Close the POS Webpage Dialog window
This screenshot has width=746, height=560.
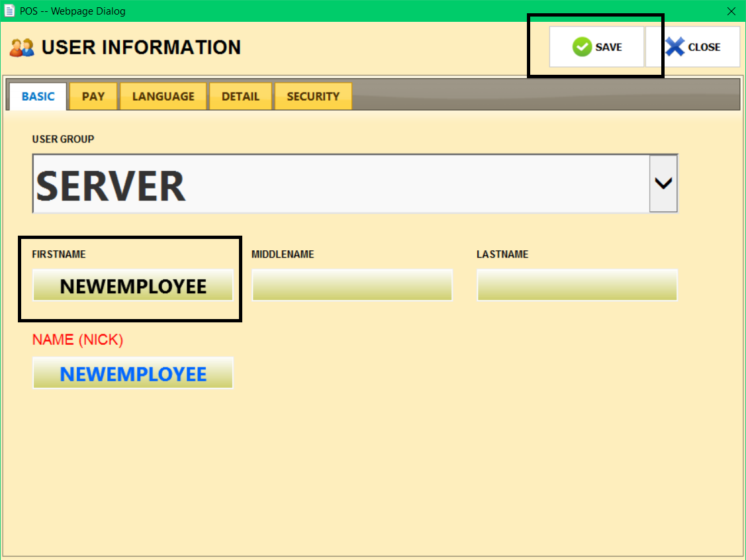[731, 11]
